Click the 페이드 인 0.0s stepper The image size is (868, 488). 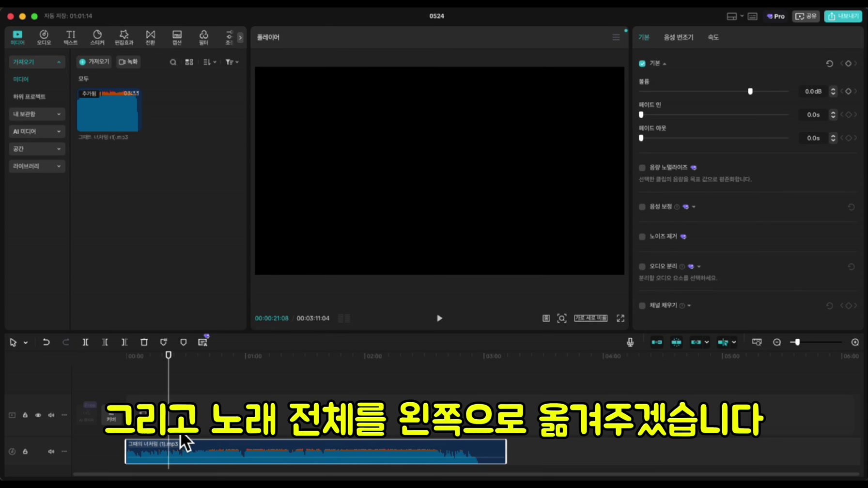pyautogui.click(x=833, y=115)
